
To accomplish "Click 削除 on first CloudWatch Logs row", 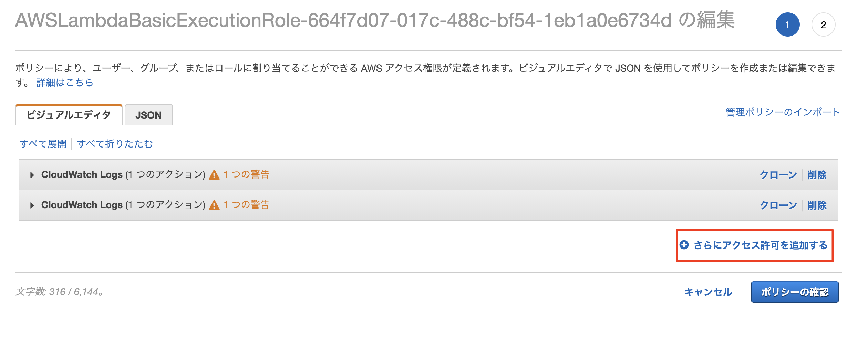I will pos(817,175).
